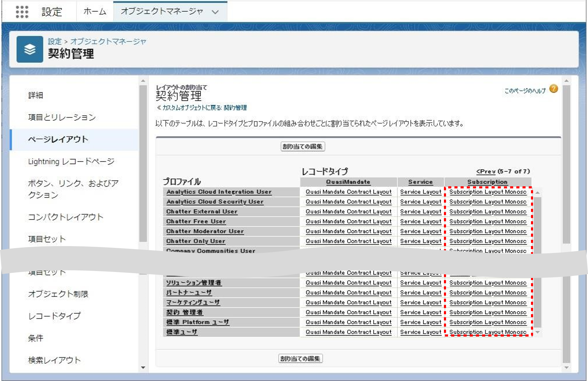The width and height of the screenshot is (588, 381).
Task: Click the 契約管理 object layers icon
Action: (30, 49)
